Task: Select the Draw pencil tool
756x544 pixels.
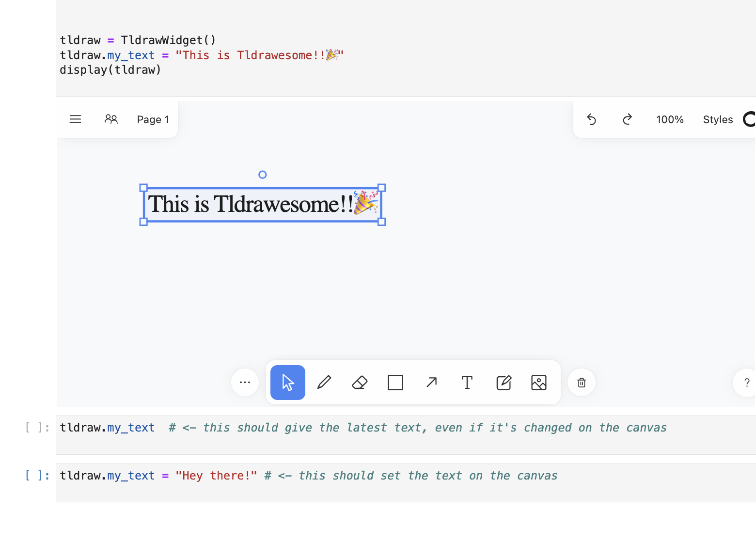Action: coord(324,383)
